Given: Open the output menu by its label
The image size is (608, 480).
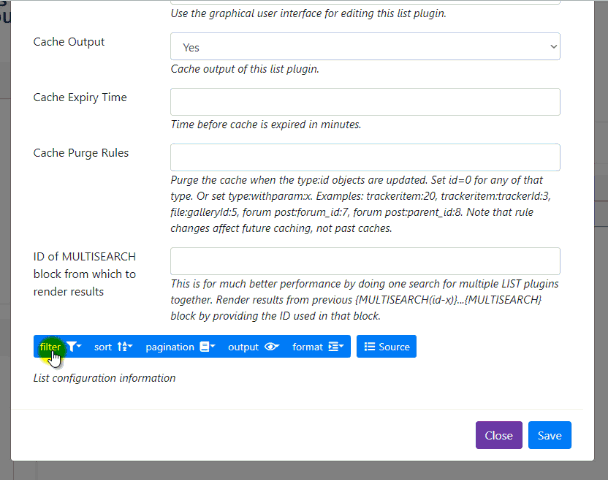Looking at the screenshot, I should pyautogui.click(x=243, y=347).
